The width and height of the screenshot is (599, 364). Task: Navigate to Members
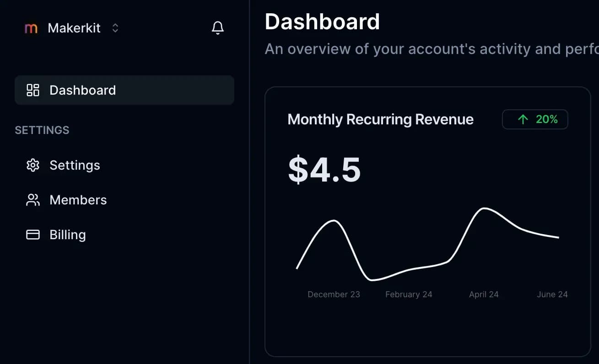click(x=78, y=200)
